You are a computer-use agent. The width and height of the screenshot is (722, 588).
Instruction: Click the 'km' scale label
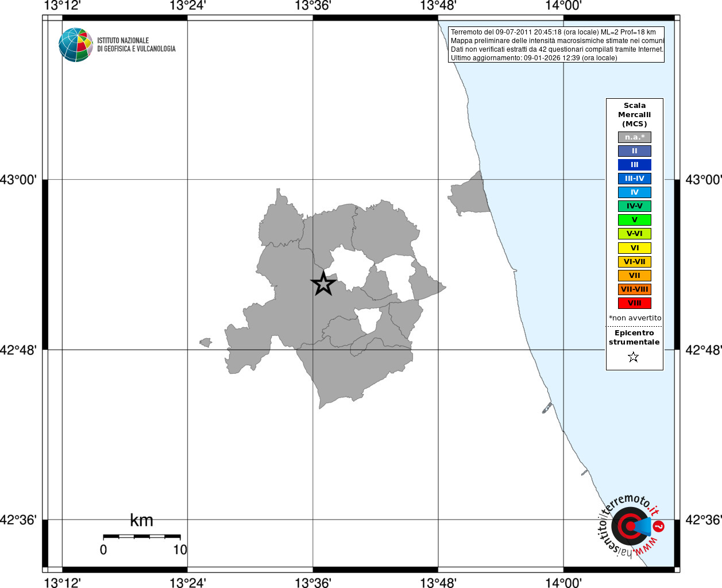click(141, 521)
